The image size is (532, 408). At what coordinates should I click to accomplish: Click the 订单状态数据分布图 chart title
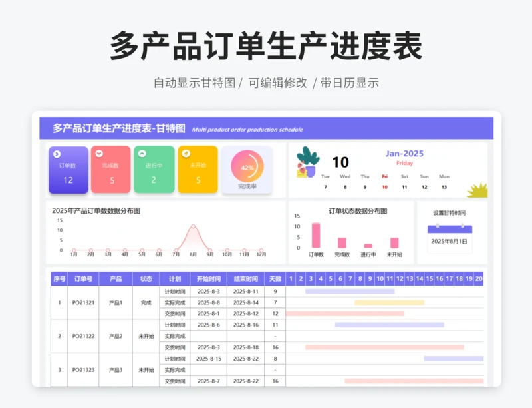pyautogui.click(x=358, y=211)
